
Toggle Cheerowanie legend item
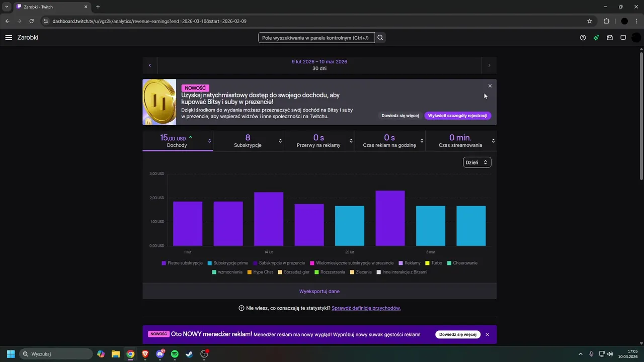point(462,263)
